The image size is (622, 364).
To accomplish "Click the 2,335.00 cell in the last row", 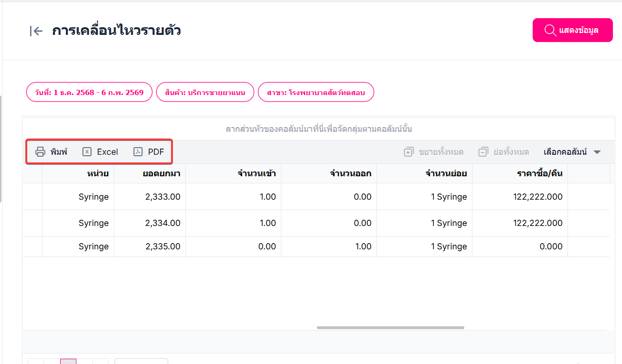I will point(162,246).
